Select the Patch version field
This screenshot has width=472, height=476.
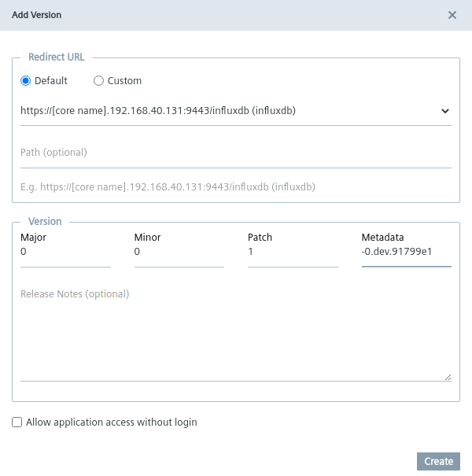pyautogui.click(x=292, y=253)
